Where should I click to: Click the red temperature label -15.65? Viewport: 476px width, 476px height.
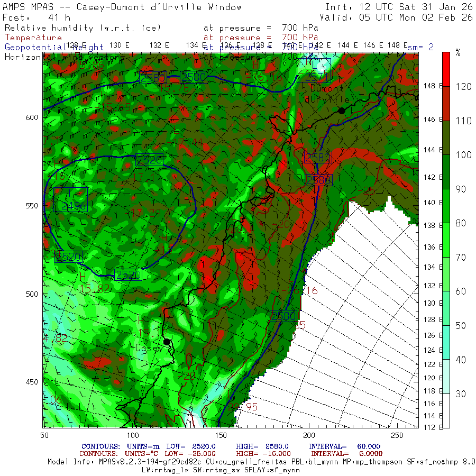pos(112,107)
